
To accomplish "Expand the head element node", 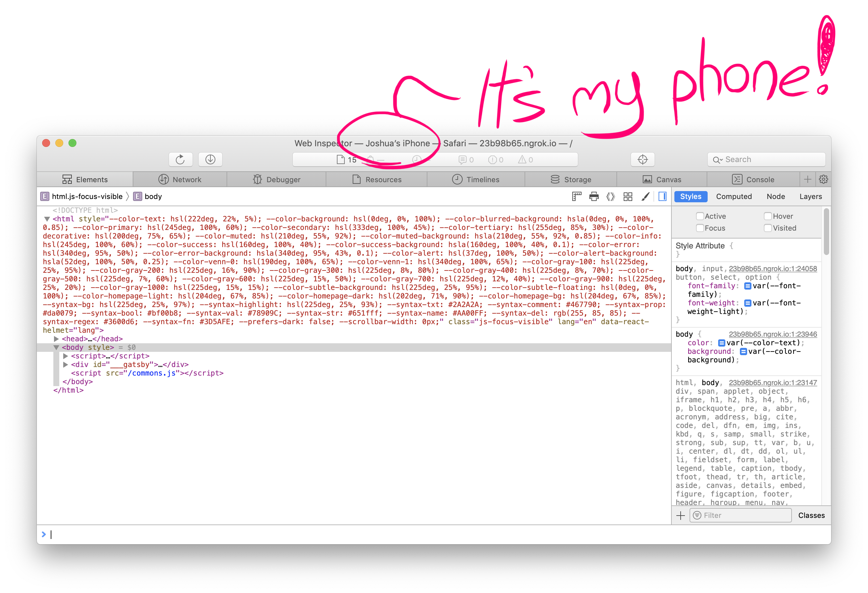I will [56, 339].
